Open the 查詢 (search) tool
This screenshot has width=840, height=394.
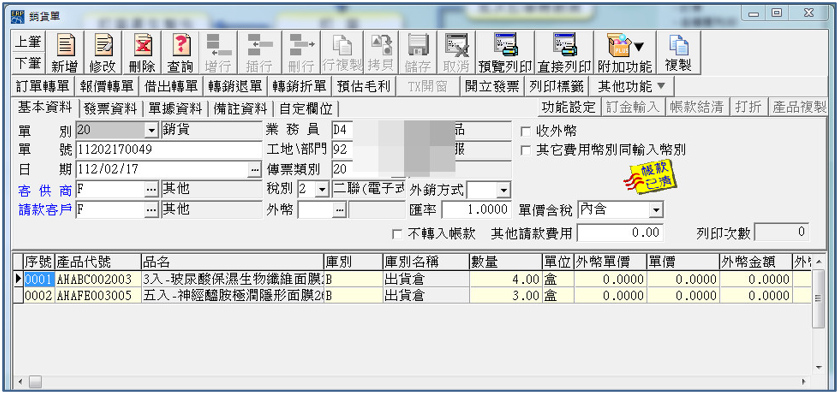coord(181,52)
